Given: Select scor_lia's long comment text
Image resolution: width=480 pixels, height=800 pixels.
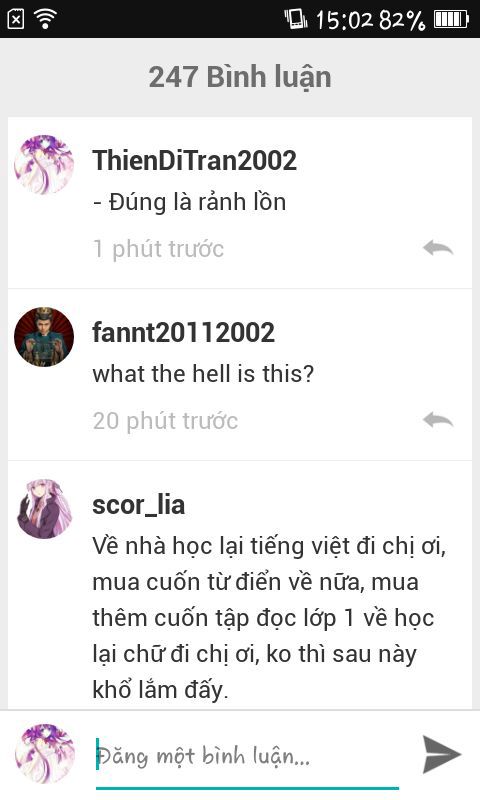Looking at the screenshot, I should coord(269,618).
